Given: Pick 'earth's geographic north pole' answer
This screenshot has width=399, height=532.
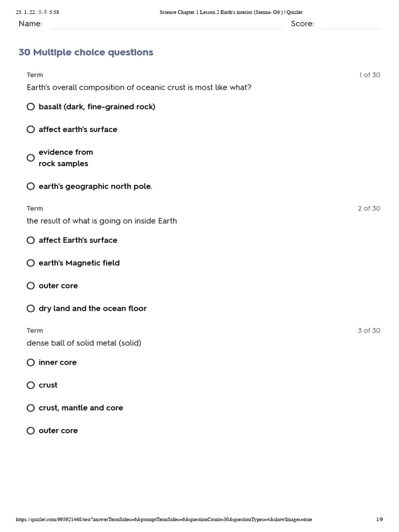Looking at the screenshot, I should click(x=31, y=186).
